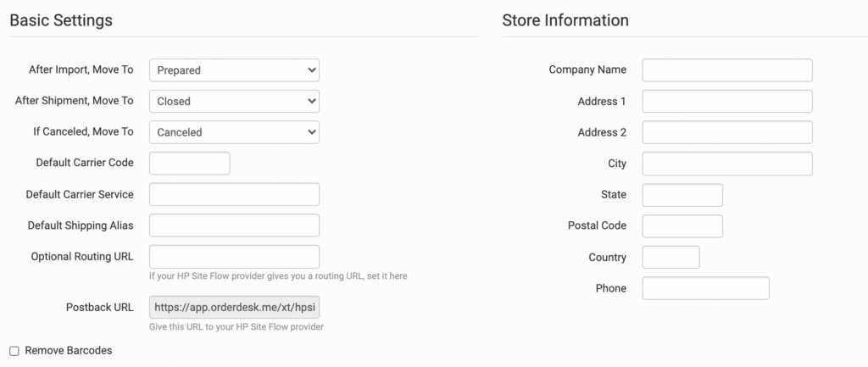Focus the Postal Code field

[x=682, y=226]
